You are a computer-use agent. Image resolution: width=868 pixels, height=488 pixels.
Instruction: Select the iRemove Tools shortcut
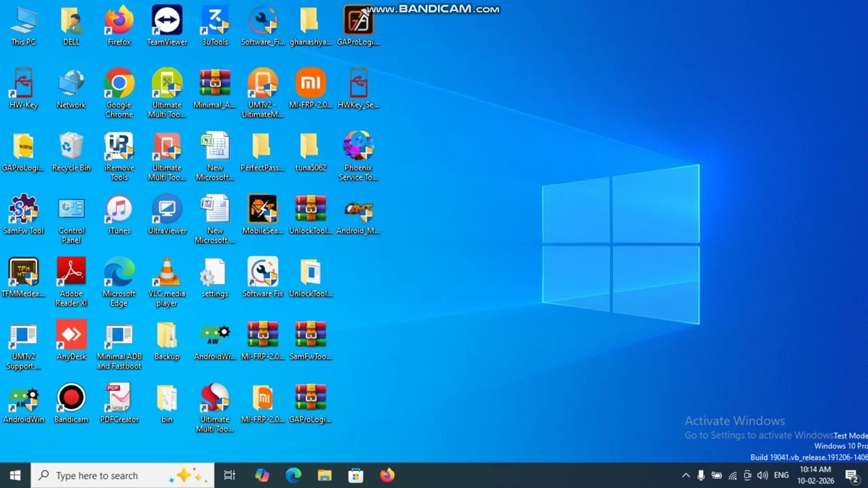click(119, 157)
